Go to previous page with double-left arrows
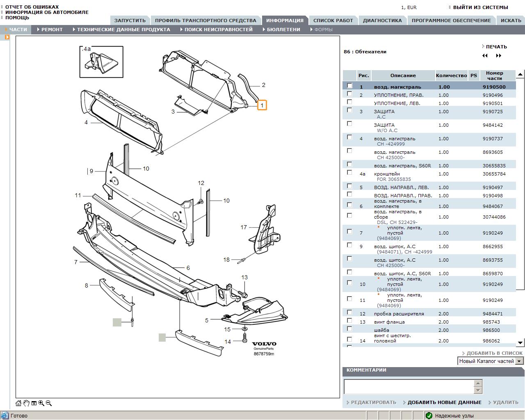 485,56
